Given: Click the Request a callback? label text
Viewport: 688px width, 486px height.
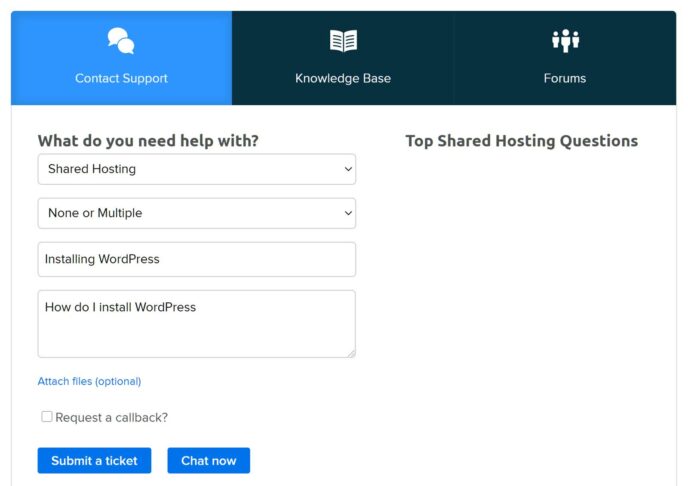Looking at the screenshot, I should (111, 418).
